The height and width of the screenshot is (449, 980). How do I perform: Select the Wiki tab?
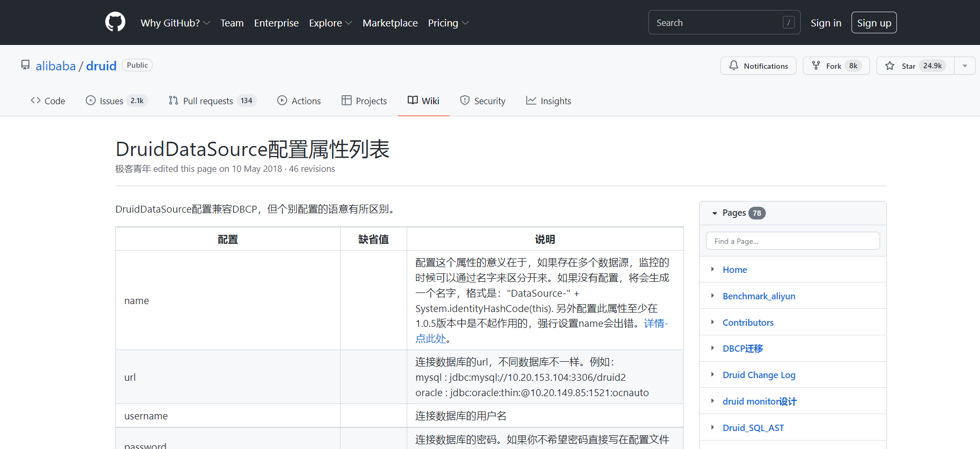(424, 100)
